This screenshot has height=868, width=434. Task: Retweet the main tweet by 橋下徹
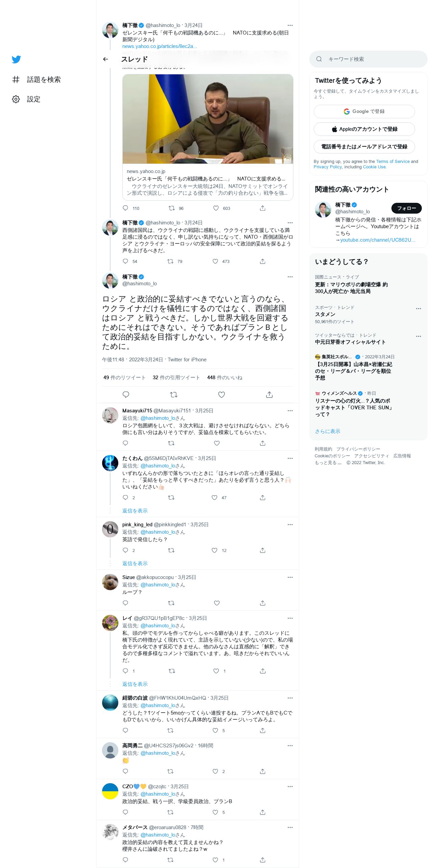173,394
